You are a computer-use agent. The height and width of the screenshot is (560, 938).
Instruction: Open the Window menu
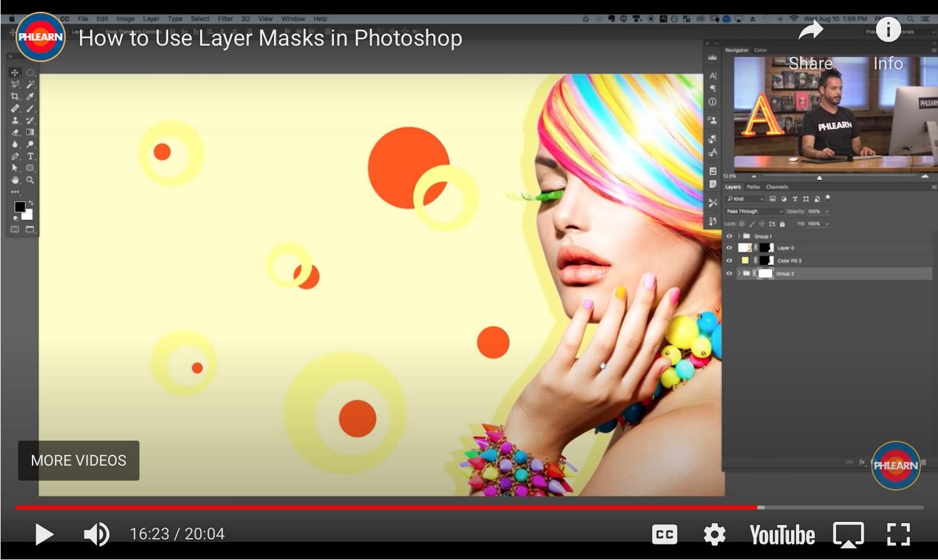click(x=293, y=19)
